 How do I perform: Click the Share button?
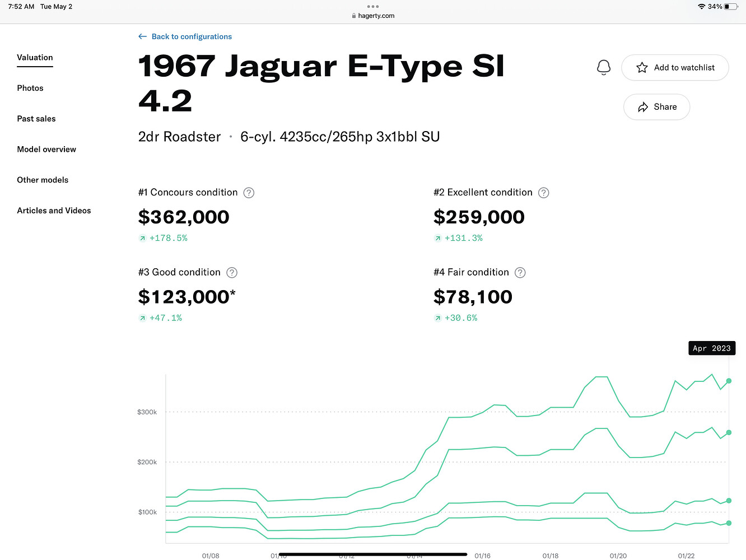[x=656, y=107]
